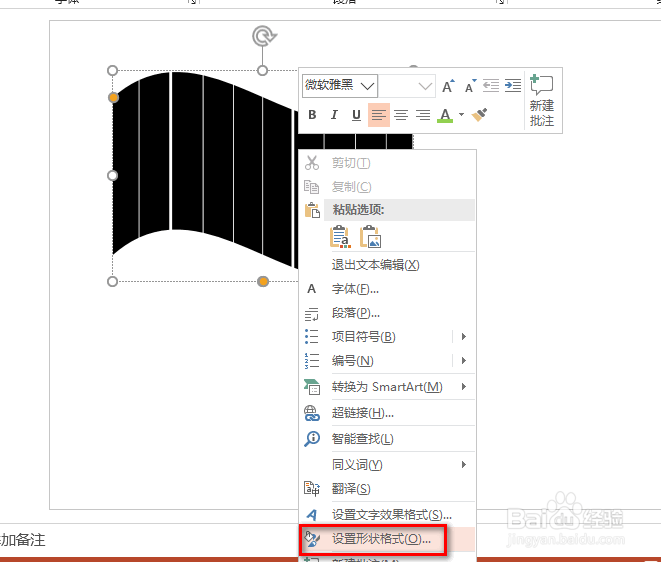The height and width of the screenshot is (562, 661).
Task: Click the notes area 加备注 text
Action: pyautogui.click(x=22, y=540)
